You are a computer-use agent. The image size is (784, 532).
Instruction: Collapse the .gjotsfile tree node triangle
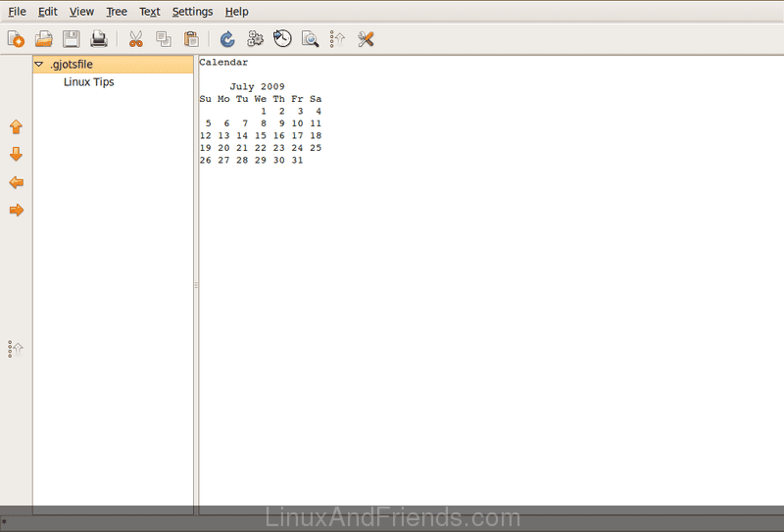tap(39, 64)
